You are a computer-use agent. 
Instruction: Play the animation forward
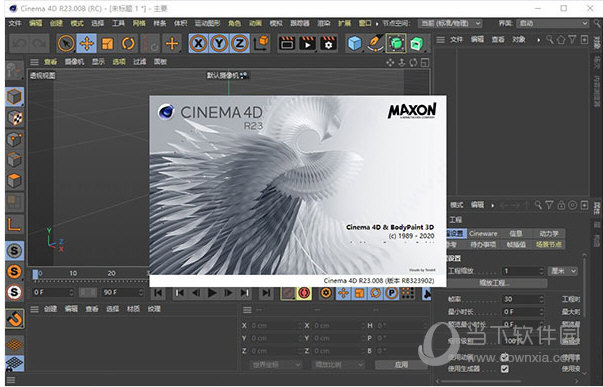click(x=212, y=293)
